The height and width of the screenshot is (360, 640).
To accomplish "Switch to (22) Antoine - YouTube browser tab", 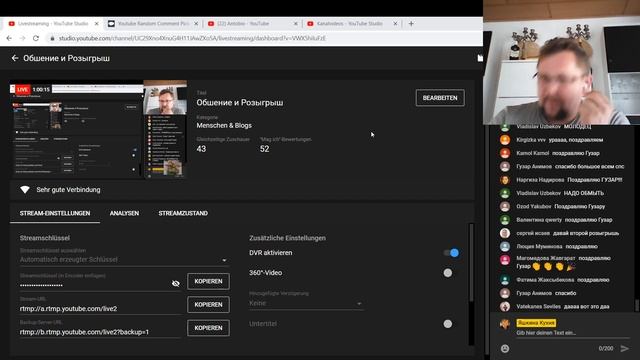I will [253, 24].
